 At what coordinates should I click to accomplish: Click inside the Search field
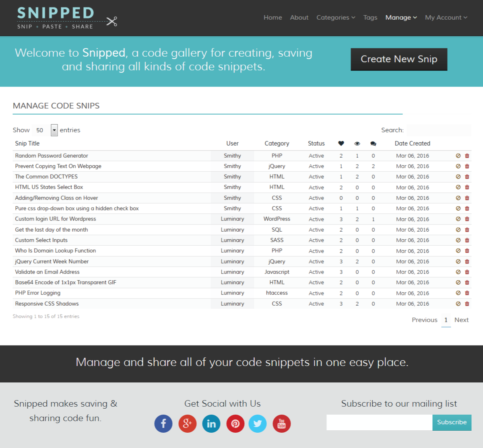click(x=439, y=130)
